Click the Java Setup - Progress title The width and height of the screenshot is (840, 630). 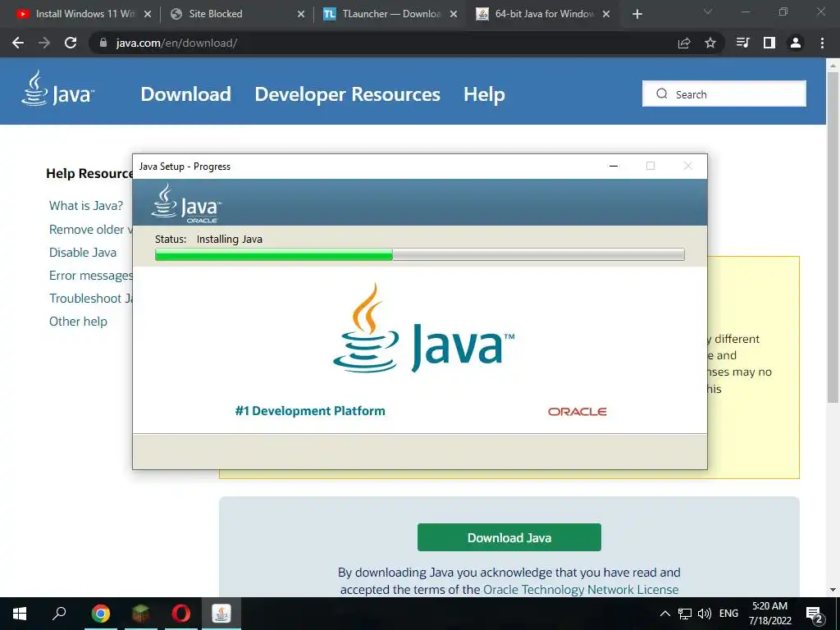click(185, 167)
